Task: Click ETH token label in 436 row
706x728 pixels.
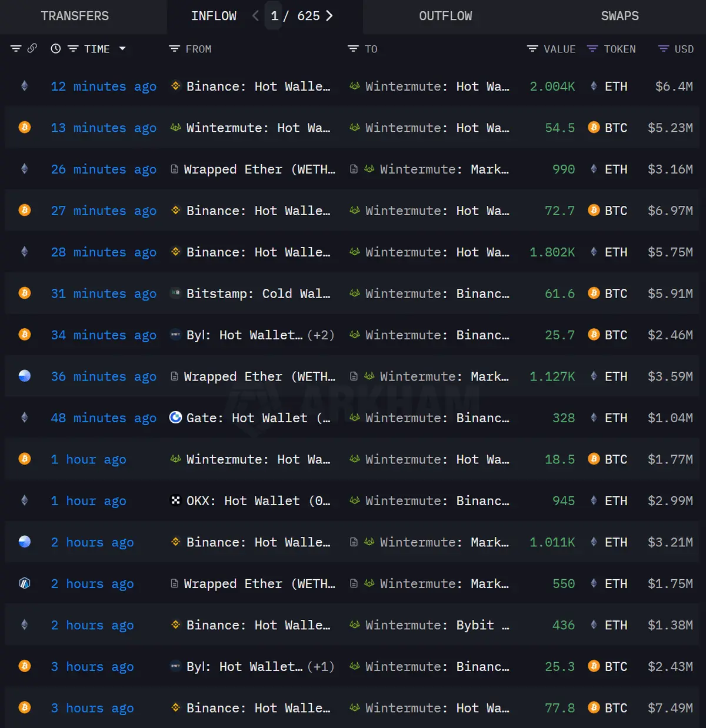Action: pyautogui.click(x=616, y=625)
